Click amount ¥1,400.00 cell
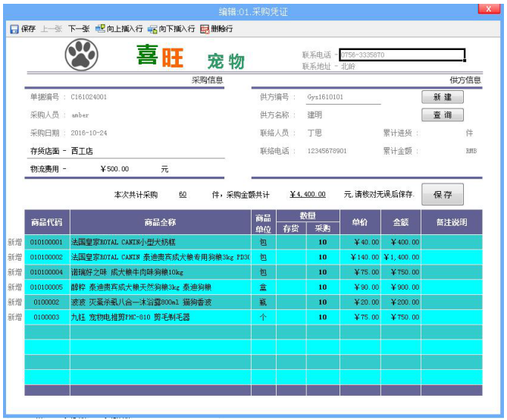The height and width of the screenshot is (420, 507). tap(401, 257)
